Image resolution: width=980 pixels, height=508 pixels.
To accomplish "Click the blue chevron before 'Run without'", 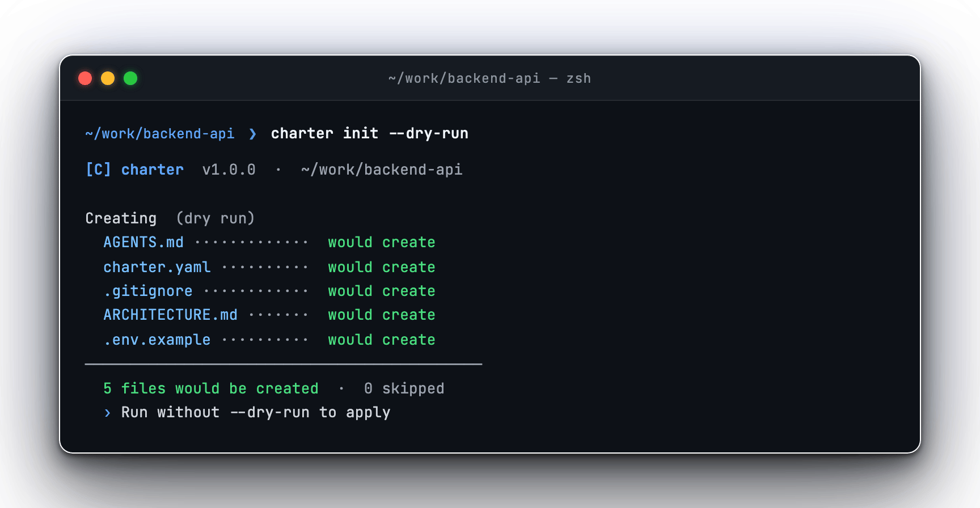I will click(x=107, y=413).
